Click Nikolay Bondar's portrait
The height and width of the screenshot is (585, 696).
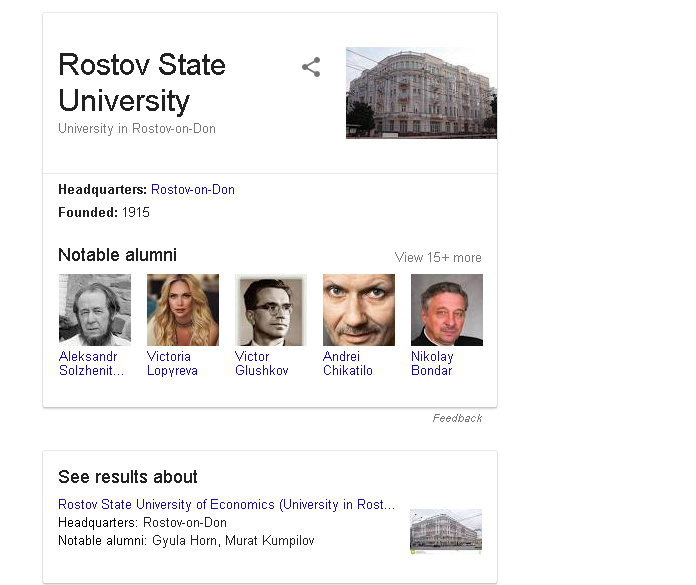click(x=447, y=310)
